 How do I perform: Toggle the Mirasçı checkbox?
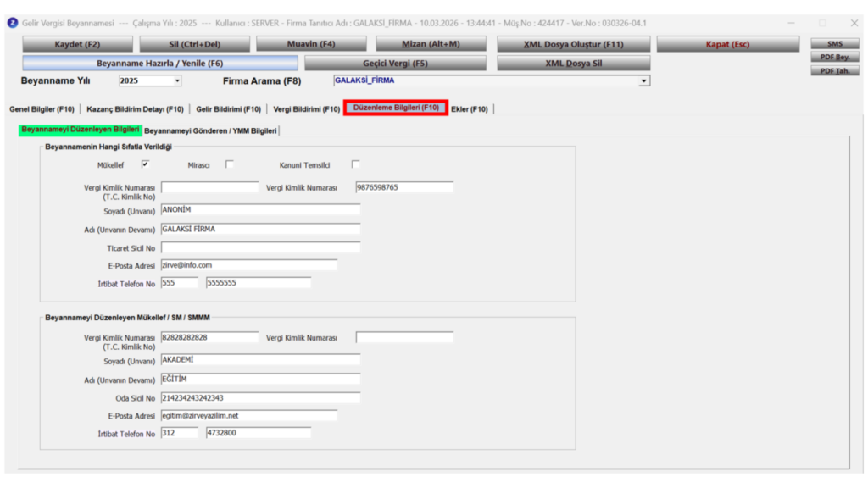click(x=229, y=164)
